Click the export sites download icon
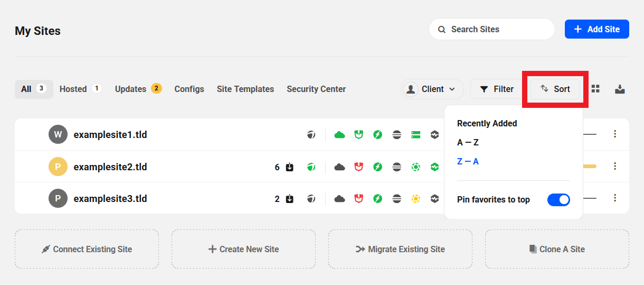The width and height of the screenshot is (644, 285). click(620, 89)
